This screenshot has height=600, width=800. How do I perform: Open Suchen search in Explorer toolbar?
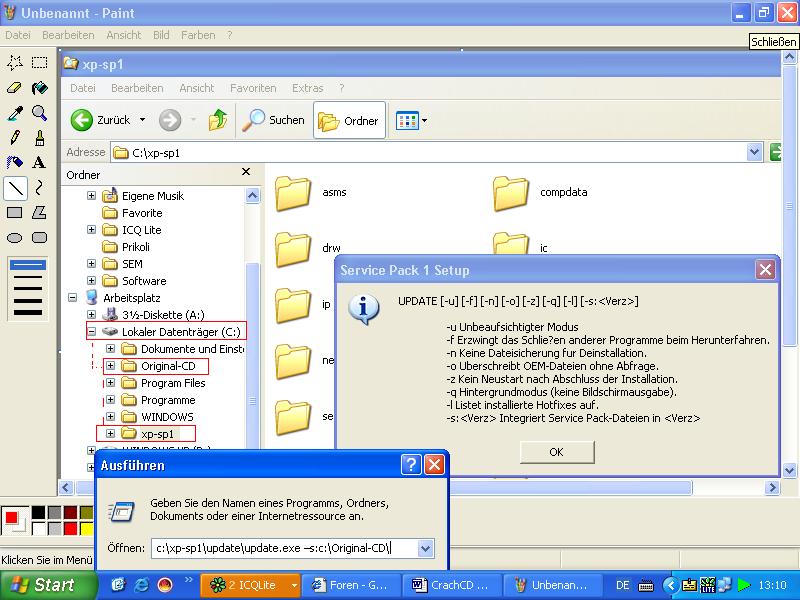(273, 120)
